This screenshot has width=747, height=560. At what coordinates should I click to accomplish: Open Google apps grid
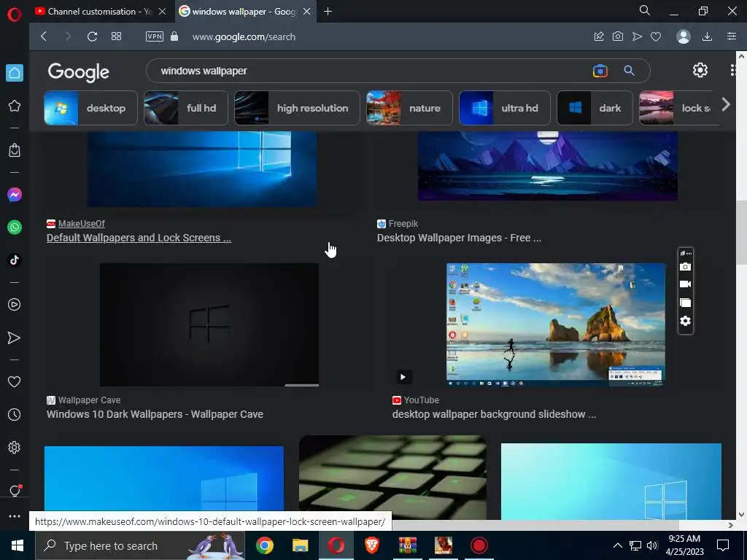click(x=734, y=70)
